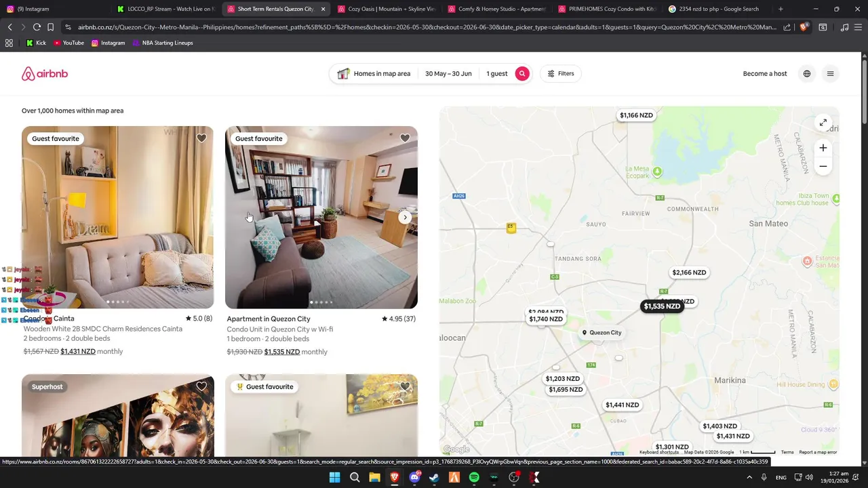Switch to the LOCCO_RP Stream tab
The width and height of the screenshot is (868, 488).
(x=165, y=9)
